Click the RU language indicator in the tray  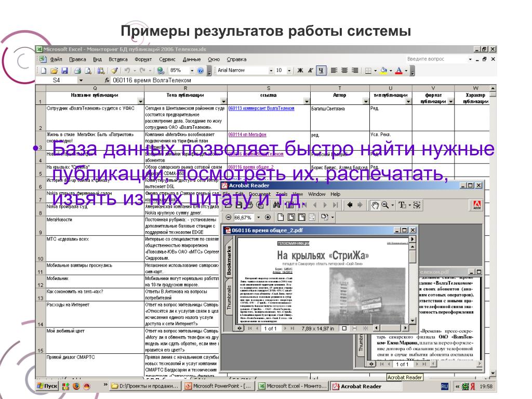(445, 386)
